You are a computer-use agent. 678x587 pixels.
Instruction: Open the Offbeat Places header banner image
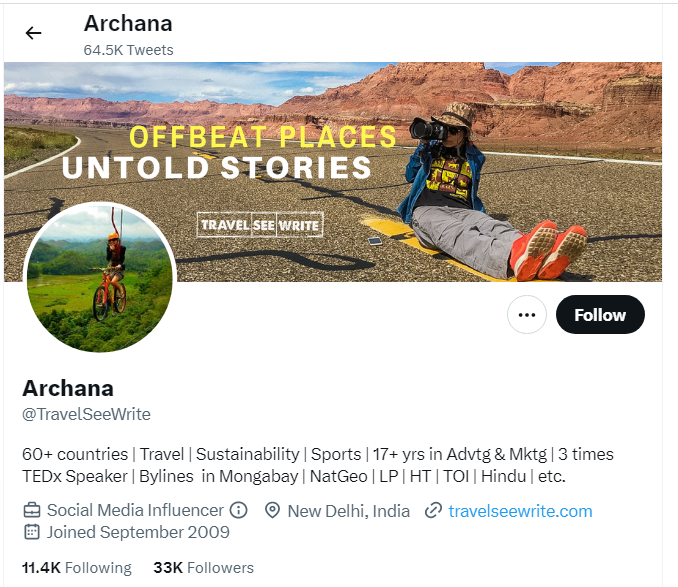click(333, 172)
